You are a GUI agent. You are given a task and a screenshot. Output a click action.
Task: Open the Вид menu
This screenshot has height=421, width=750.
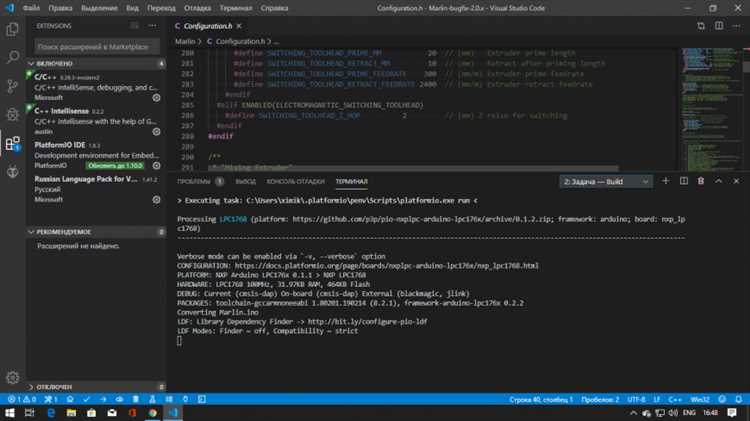[132, 8]
